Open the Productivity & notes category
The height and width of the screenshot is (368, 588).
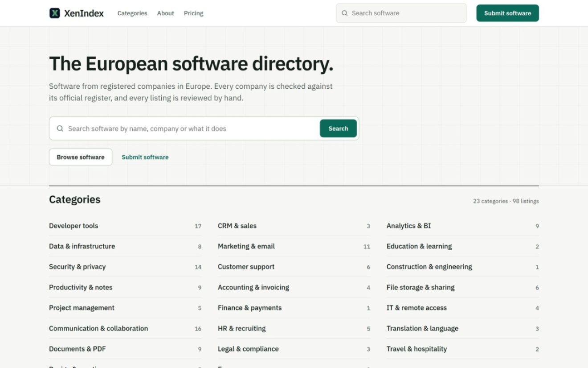[125, 287]
